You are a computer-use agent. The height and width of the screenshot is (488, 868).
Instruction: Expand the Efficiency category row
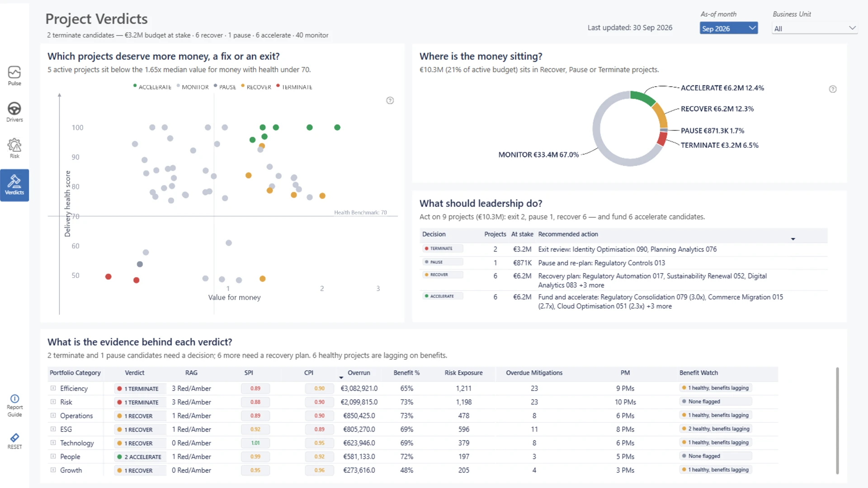click(53, 388)
